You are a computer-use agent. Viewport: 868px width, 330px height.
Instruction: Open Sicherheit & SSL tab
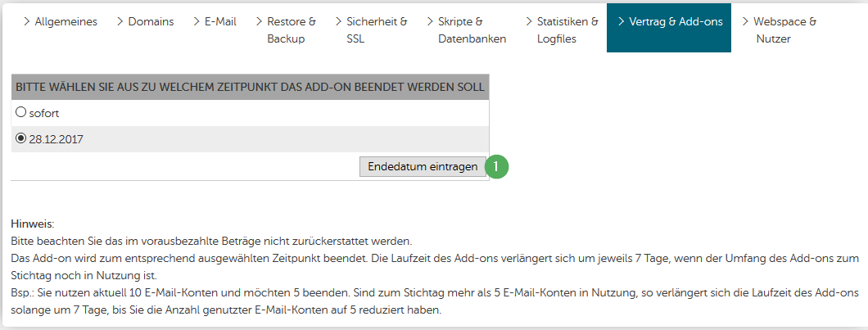[372, 30]
